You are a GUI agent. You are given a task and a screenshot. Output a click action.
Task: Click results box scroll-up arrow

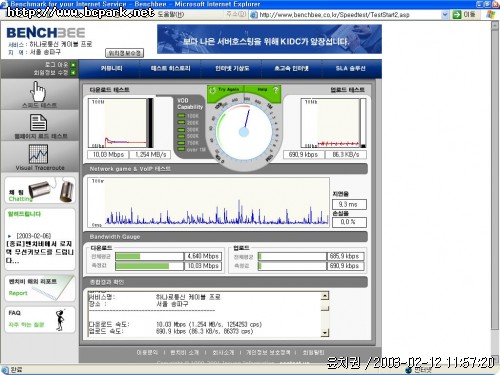tap(325, 296)
